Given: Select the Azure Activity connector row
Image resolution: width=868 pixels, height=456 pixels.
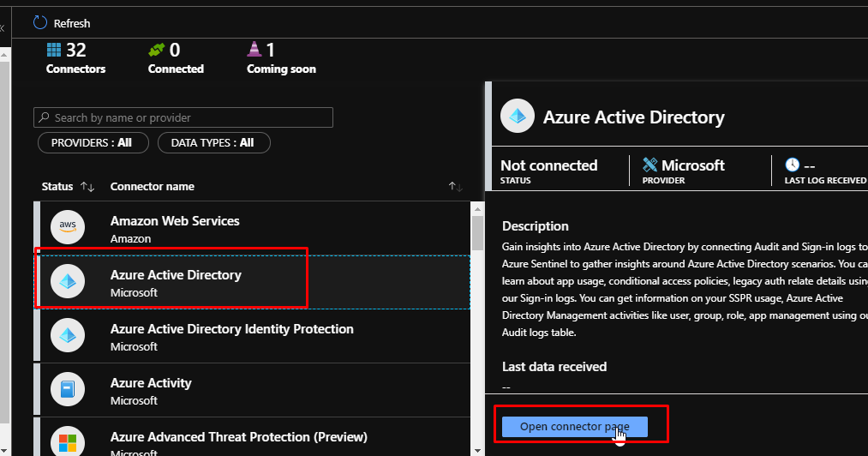Looking at the screenshot, I should [257, 390].
